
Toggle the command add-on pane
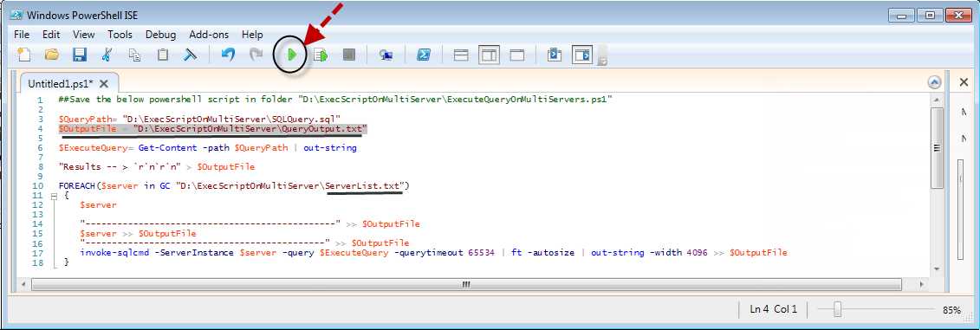pyautogui.click(x=582, y=55)
